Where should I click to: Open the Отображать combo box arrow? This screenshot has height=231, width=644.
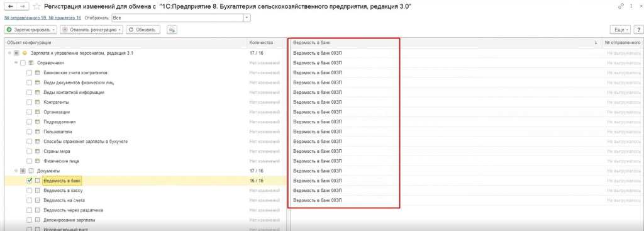point(247,18)
